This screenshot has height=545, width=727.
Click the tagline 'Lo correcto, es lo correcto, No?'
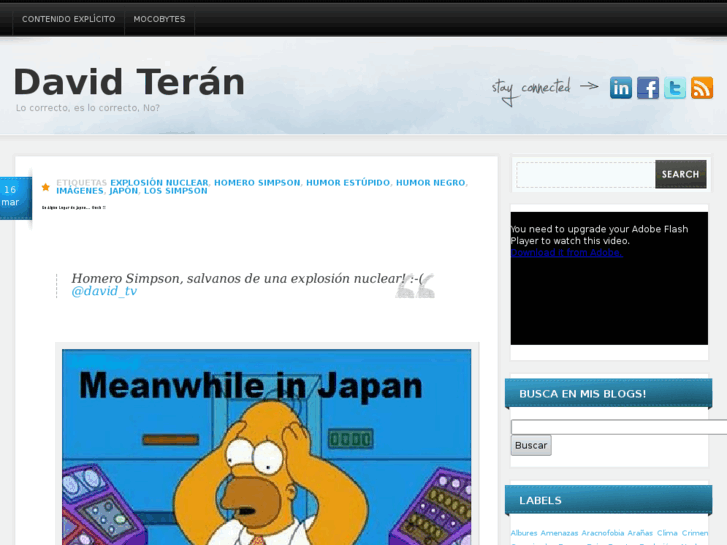click(88, 108)
